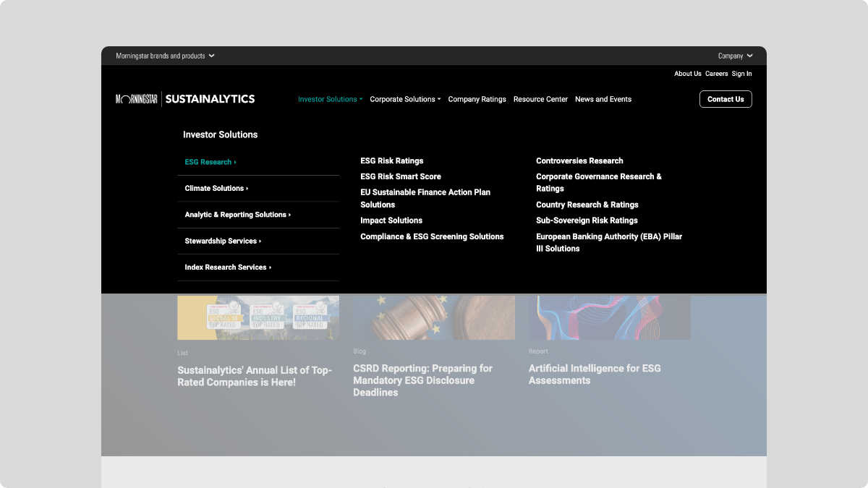Click the colorful waves AI report thumbnail
Image resolution: width=868 pixels, height=488 pixels.
(610, 317)
